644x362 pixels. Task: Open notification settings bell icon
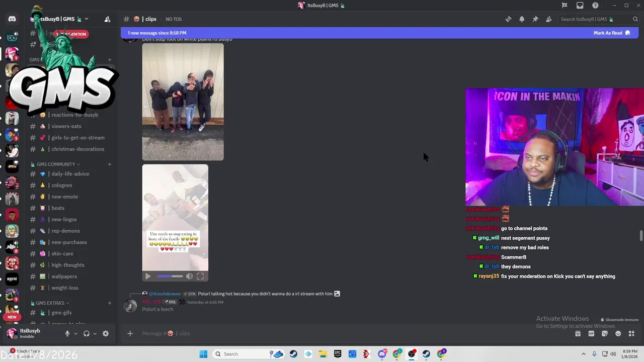click(522, 19)
